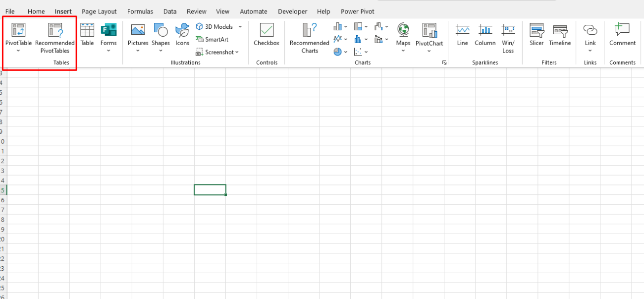Click the statistic histogram chart icon
This screenshot has height=299, width=644.
[x=358, y=39]
